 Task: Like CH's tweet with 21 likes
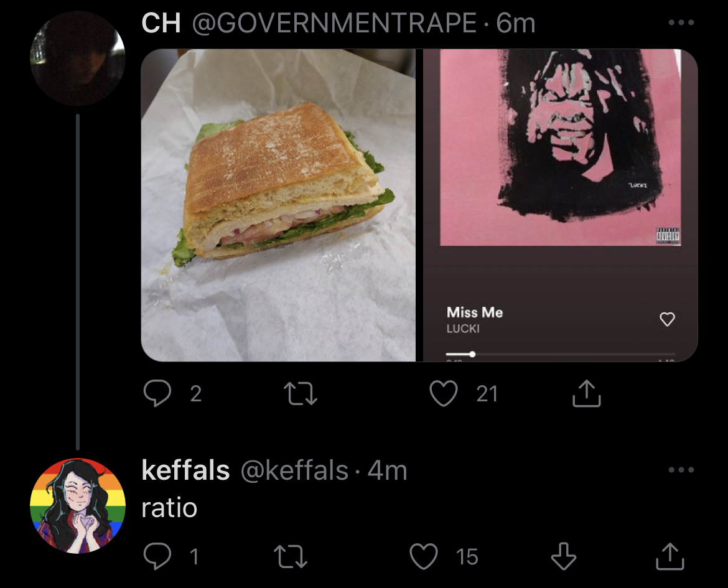pos(444,393)
